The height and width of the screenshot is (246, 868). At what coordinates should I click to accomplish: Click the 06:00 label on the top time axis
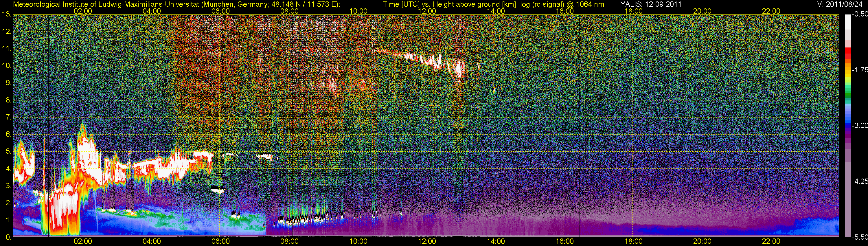pos(220,11)
